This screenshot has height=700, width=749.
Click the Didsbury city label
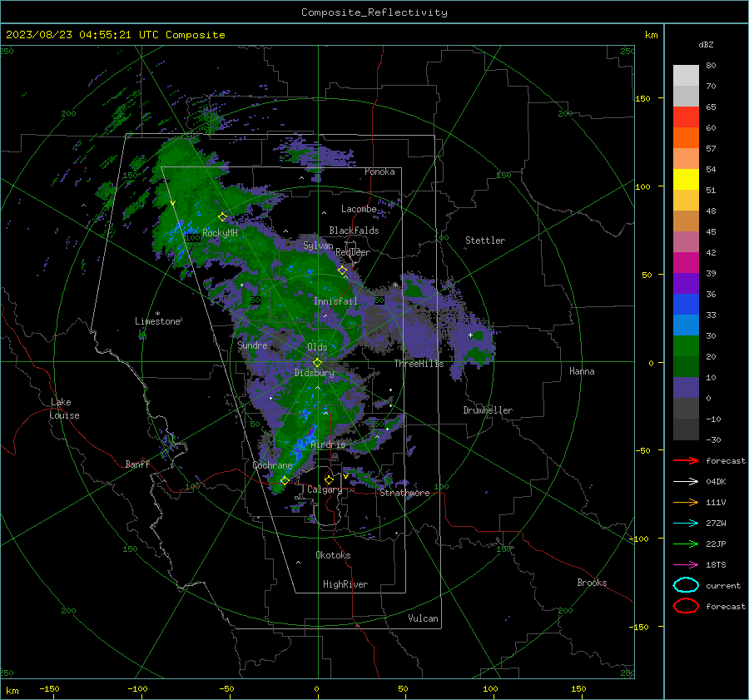click(x=314, y=373)
